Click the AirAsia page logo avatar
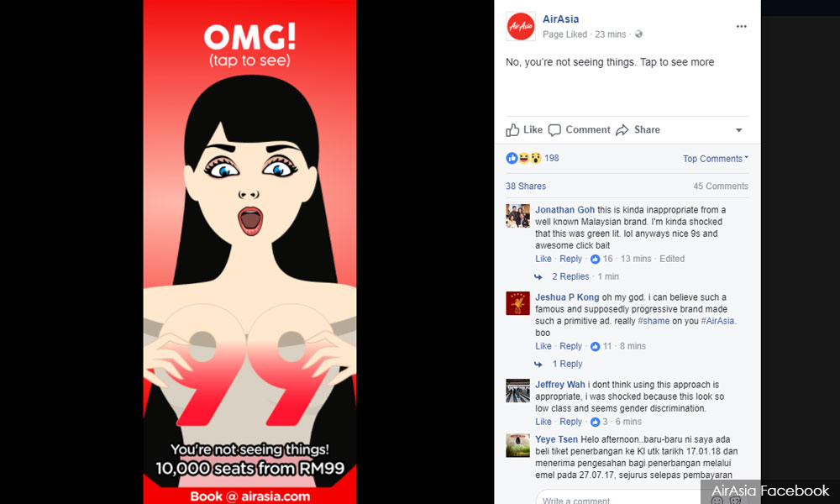 click(x=520, y=26)
